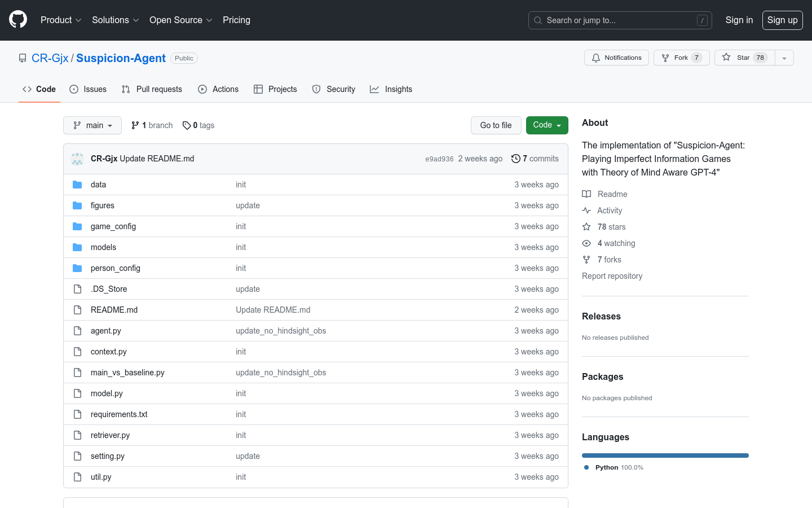Image resolution: width=812 pixels, height=508 pixels.
Task: Switch to the Insights tab
Action: tap(391, 89)
